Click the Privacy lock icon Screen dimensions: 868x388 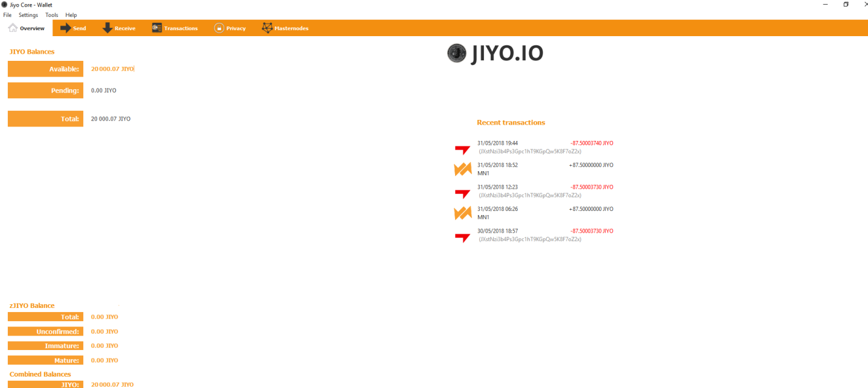(219, 28)
